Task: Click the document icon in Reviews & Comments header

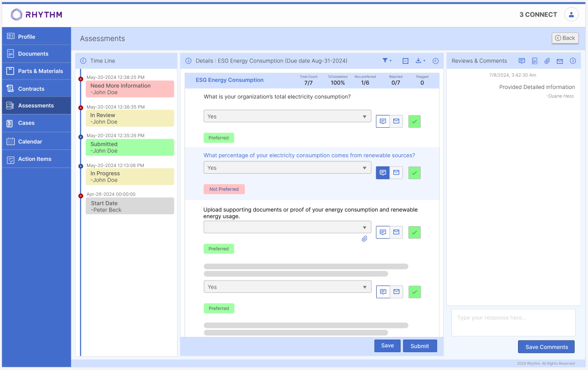Action: click(x=535, y=61)
